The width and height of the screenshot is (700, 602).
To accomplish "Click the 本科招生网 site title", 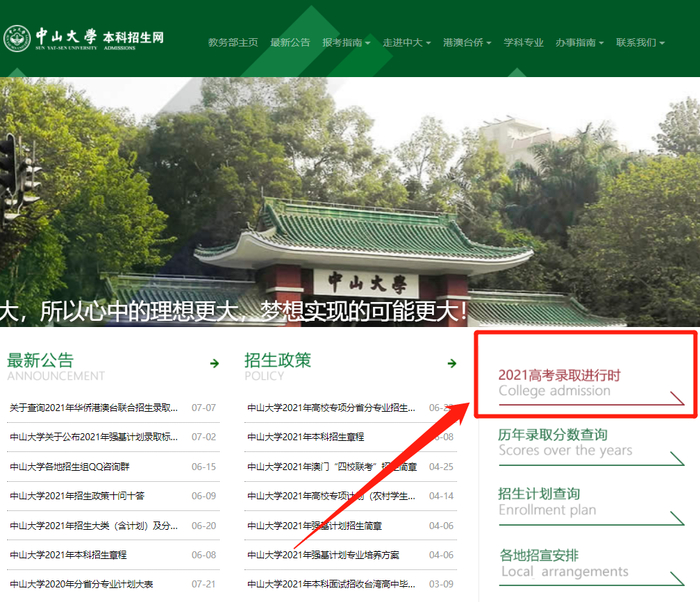I will [x=133, y=38].
